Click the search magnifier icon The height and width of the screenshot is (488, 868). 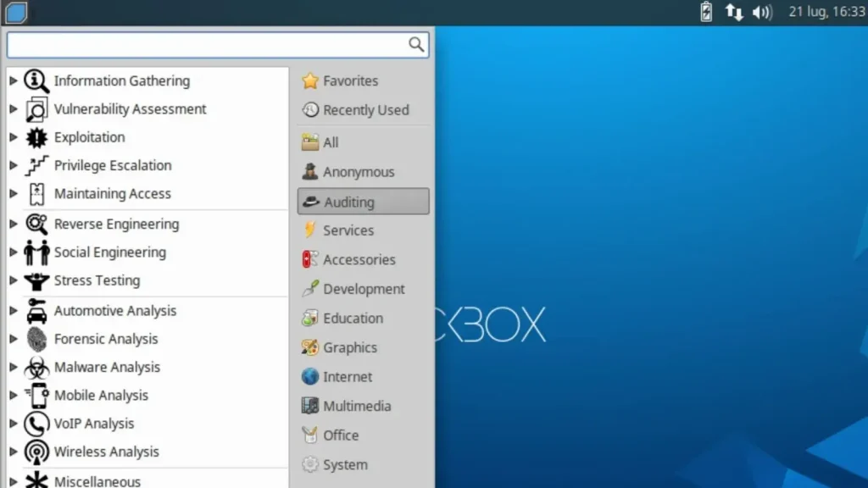(x=416, y=44)
